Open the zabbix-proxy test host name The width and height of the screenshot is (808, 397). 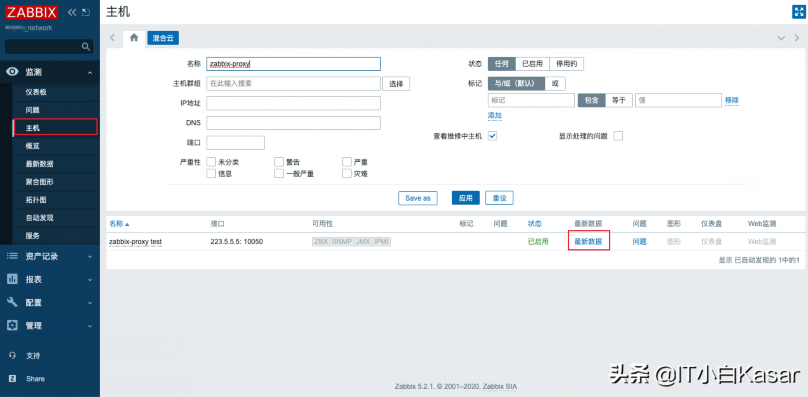coord(136,241)
